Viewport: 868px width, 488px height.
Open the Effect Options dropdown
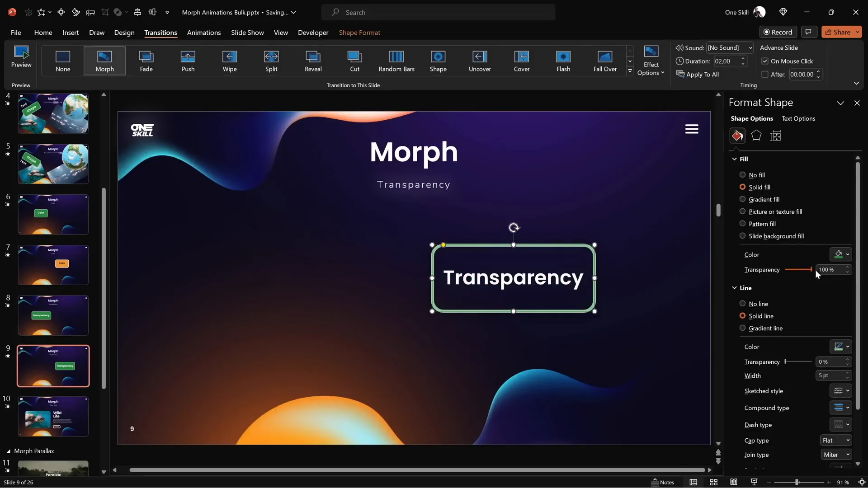tap(651, 61)
